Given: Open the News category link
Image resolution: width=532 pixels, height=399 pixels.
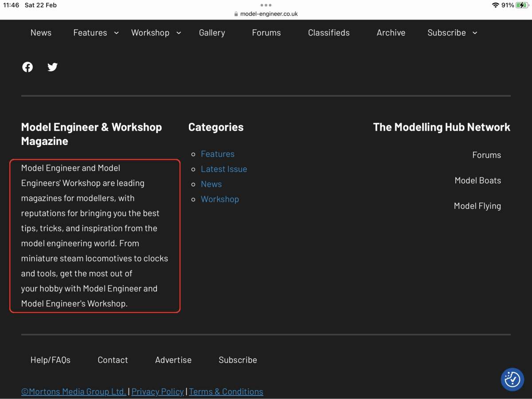Looking at the screenshot, I should [211, 184].
